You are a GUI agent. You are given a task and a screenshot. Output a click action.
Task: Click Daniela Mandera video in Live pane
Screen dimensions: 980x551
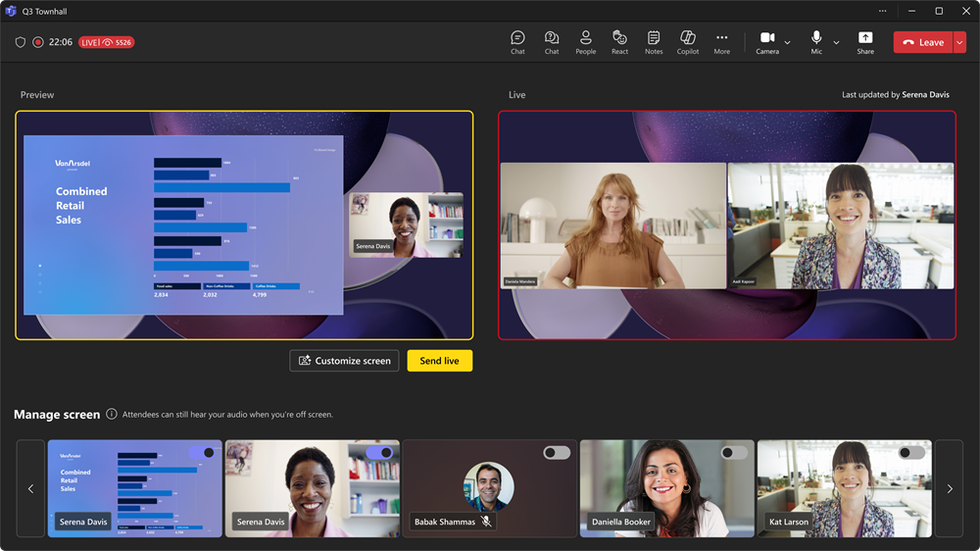(613, 225)
